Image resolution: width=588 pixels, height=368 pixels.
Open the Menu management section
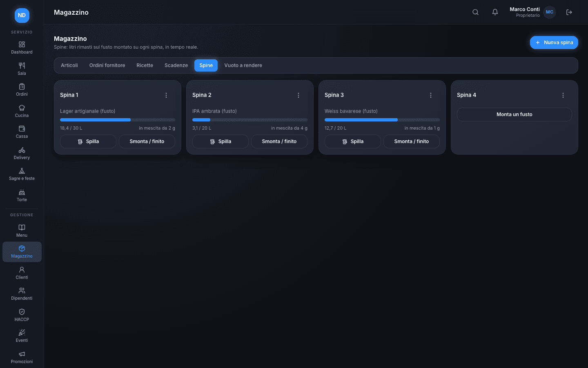[x=22, y=231]
